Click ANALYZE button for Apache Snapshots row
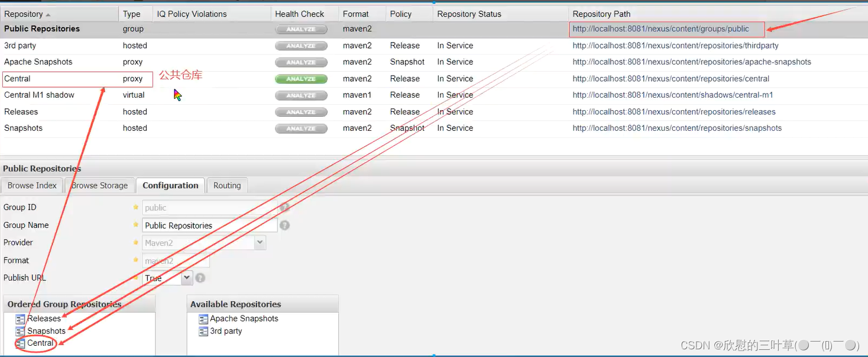868x357 pixels. pos(301,62)
